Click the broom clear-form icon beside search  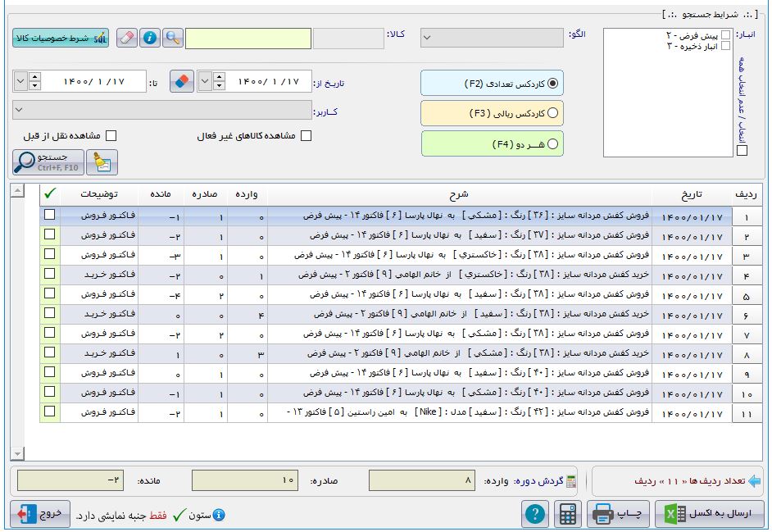tap(102, 162)
